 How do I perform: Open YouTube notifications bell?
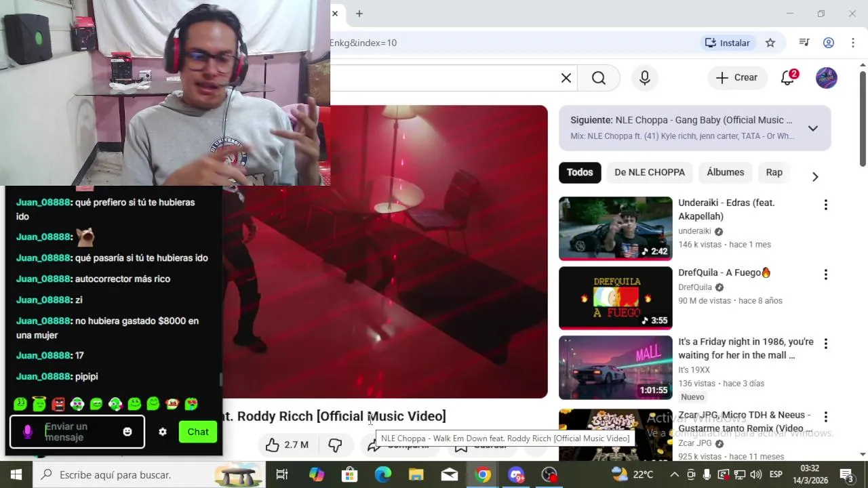tap(788, 78)
